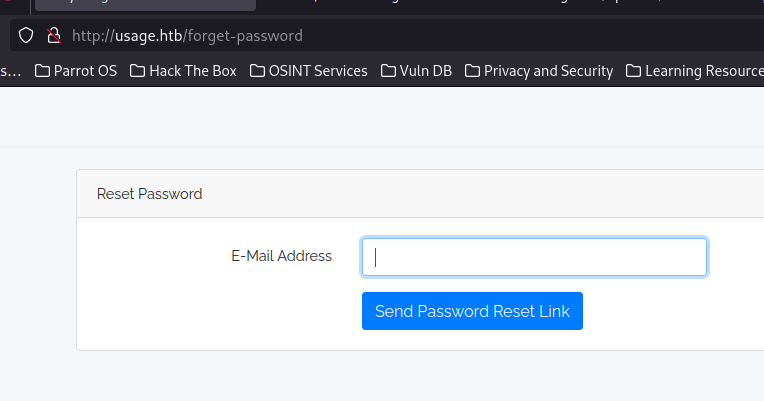Click the tracking protection shield icon
This screenshot has height=401, width=764.
pos(27,36)
